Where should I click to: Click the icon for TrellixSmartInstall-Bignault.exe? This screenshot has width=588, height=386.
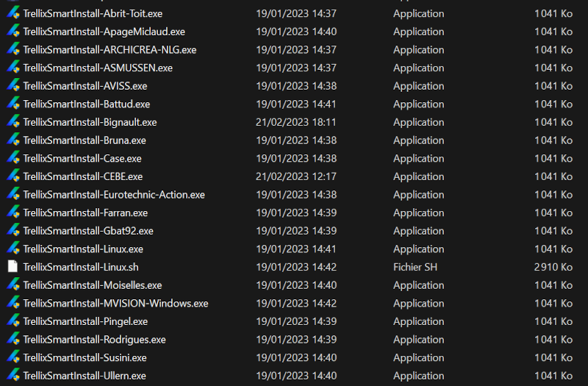click(x=12, y=122)
